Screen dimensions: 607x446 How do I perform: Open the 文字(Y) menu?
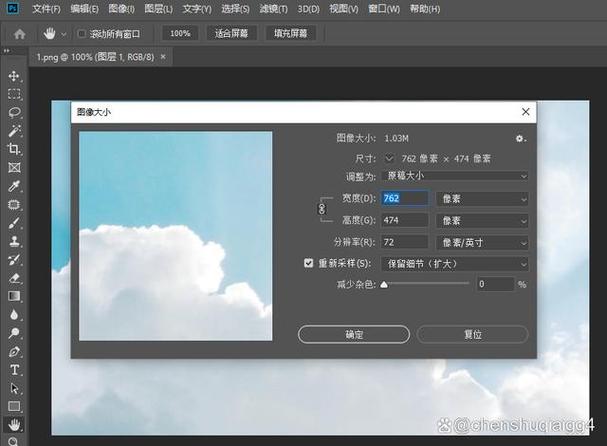(x=197, y=9)
